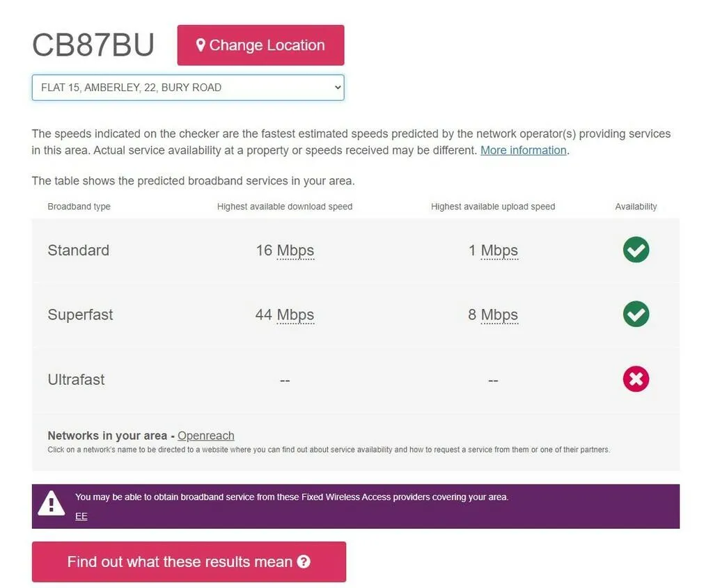Viewport: 713px width, 588px height.
Task: Click Mbps abbreviation for Superfast download speed
Action: coord(295,315)
